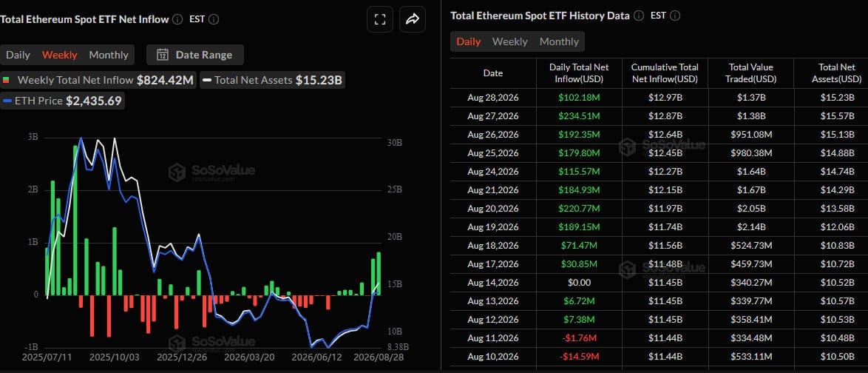Click the -$14.59M outflow value
Screen dimensions: 868x373
(x=579, y=357)
